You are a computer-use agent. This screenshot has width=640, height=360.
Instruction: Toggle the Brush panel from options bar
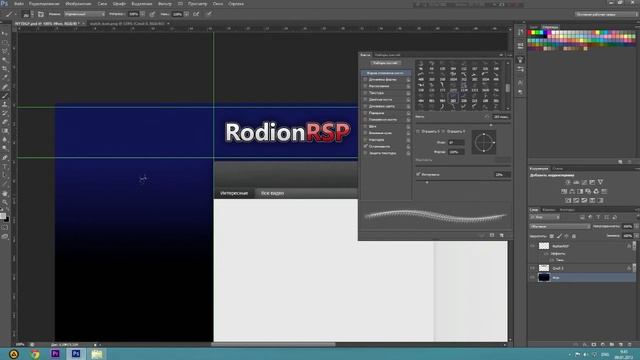41,14
